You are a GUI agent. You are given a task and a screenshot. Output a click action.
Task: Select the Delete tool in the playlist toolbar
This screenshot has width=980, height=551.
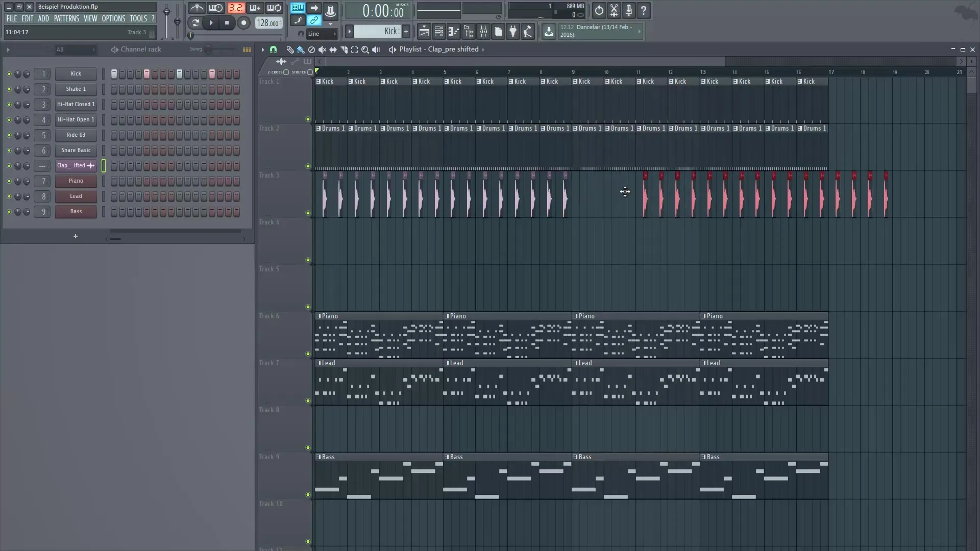point(311,49)
